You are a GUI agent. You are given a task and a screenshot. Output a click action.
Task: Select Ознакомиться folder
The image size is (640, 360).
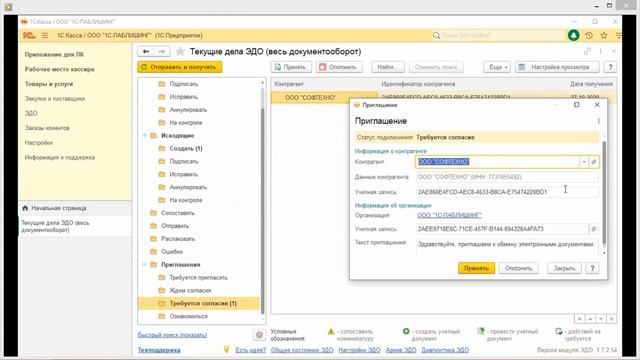(189, 316)
